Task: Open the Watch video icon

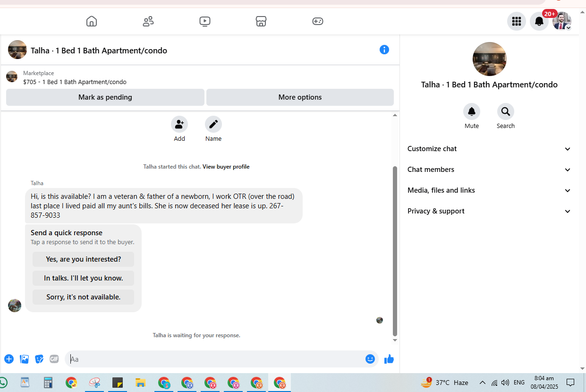Action: click(x=205, y=21)
